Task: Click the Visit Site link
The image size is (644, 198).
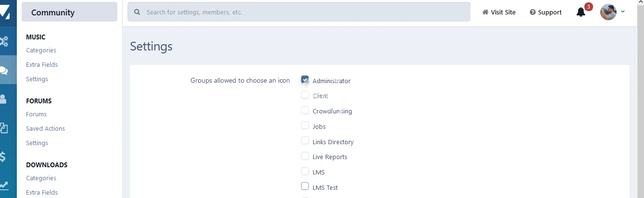Action: pos(499,12)
